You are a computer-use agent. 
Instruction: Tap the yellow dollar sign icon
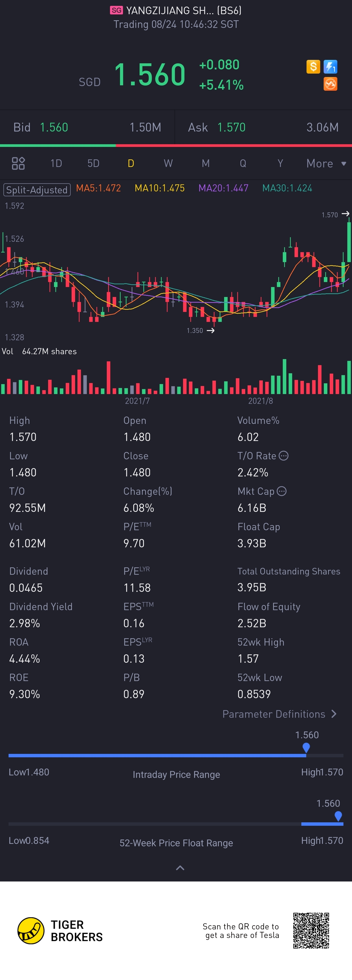point(313,67)
